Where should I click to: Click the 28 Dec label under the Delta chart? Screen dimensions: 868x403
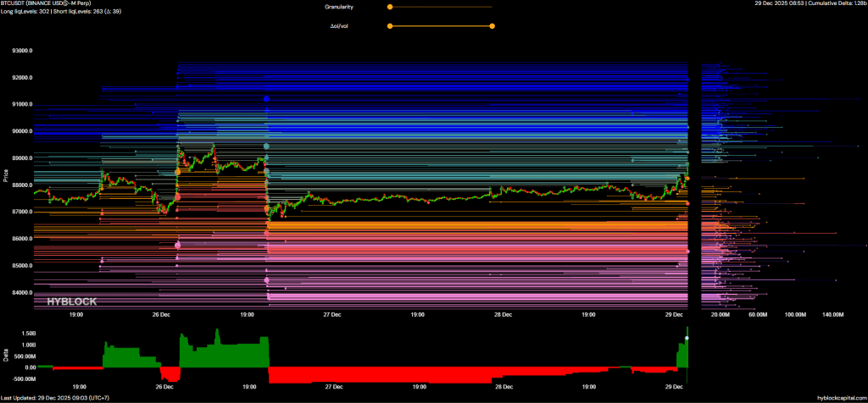504,386
